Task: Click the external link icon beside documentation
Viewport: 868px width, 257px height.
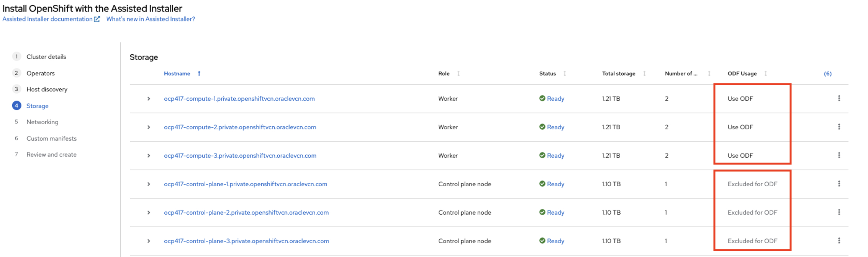Action: [x=97, y=19]
